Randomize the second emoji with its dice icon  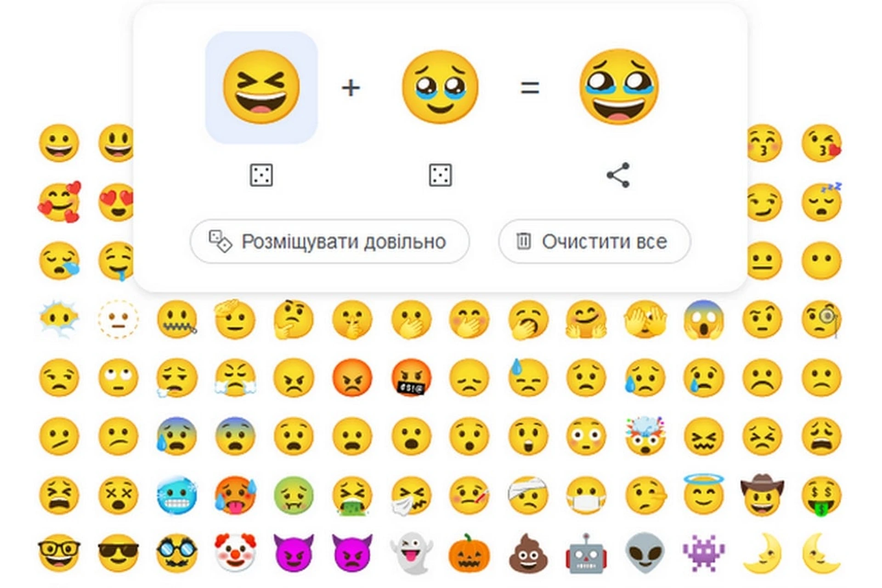click(x=440, y=175)
